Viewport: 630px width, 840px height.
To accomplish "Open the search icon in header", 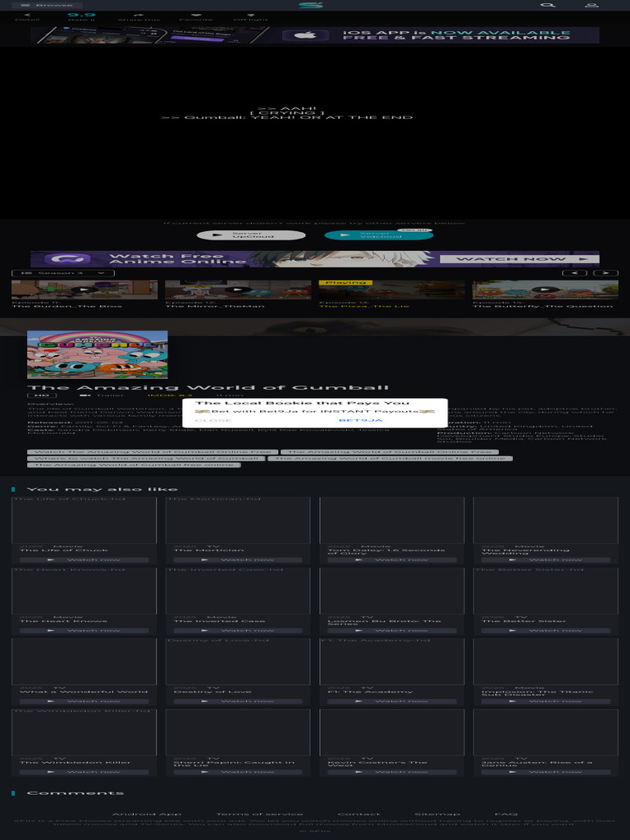I will 547,5.
